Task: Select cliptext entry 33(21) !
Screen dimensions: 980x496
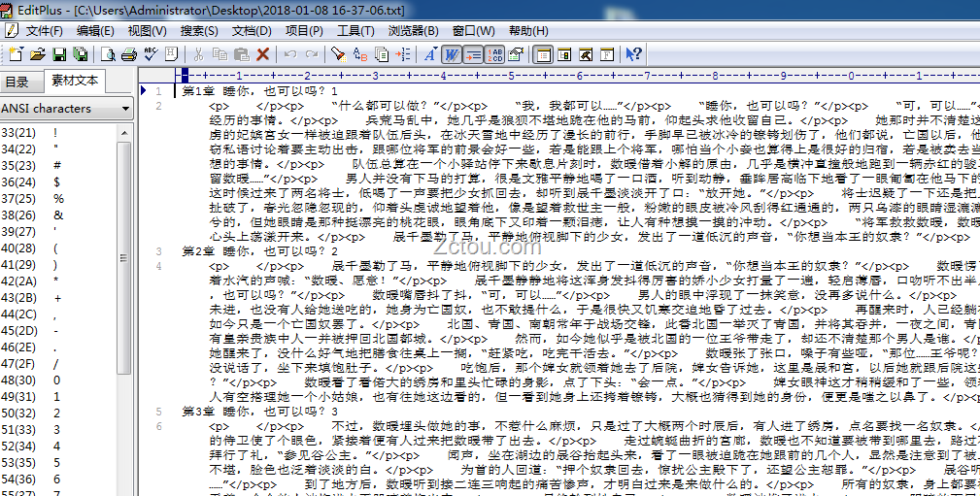Action: (x=58, y=132)
